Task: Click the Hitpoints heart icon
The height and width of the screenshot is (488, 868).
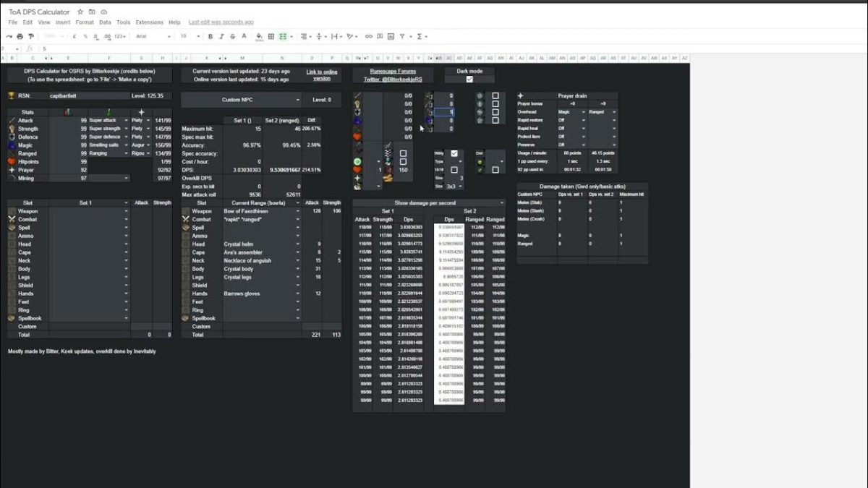Action: (12, 160)
